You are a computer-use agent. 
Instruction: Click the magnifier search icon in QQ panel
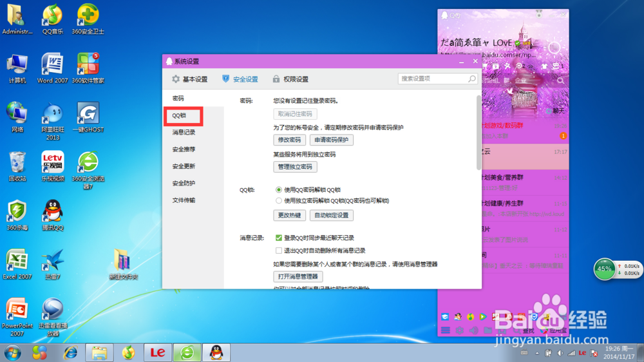tap(561, 81)
